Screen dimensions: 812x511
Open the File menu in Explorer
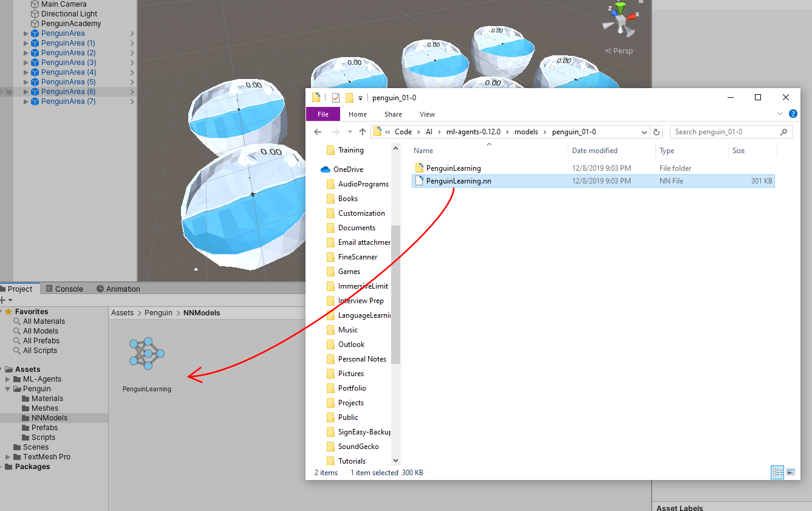point(323,114)
